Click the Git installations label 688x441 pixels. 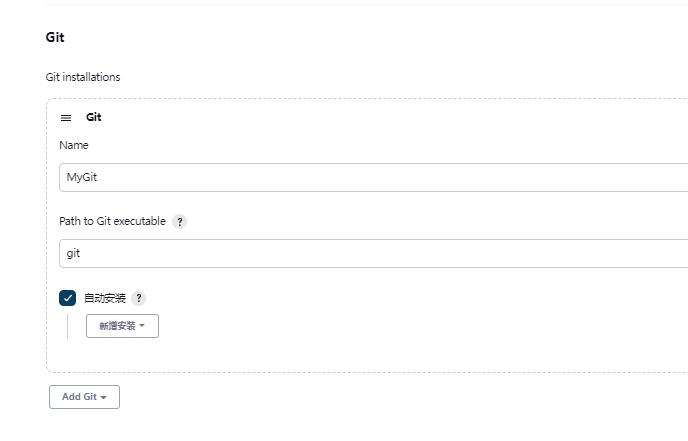coord(83,77)
